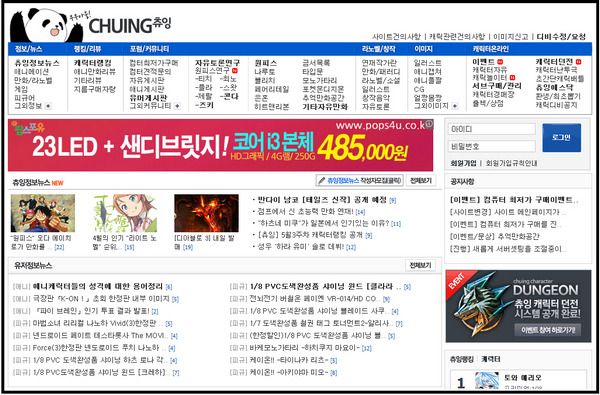The image size is (600, 395).
Task: Open the 정보/뉴스 menu header
Action: 28,49
